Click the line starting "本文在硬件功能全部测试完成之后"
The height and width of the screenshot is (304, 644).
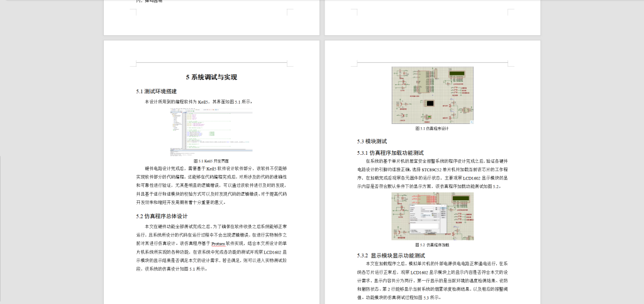point(216,227)
